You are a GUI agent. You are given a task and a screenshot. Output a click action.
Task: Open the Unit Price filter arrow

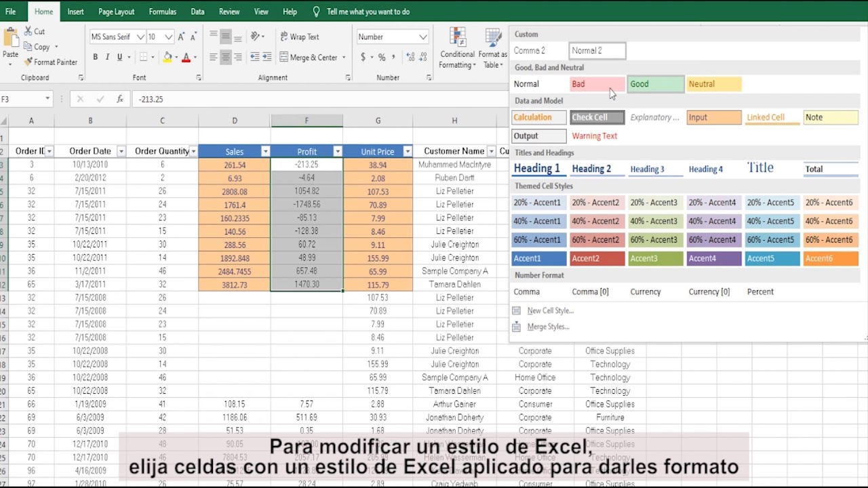click(x=408, y=151)
